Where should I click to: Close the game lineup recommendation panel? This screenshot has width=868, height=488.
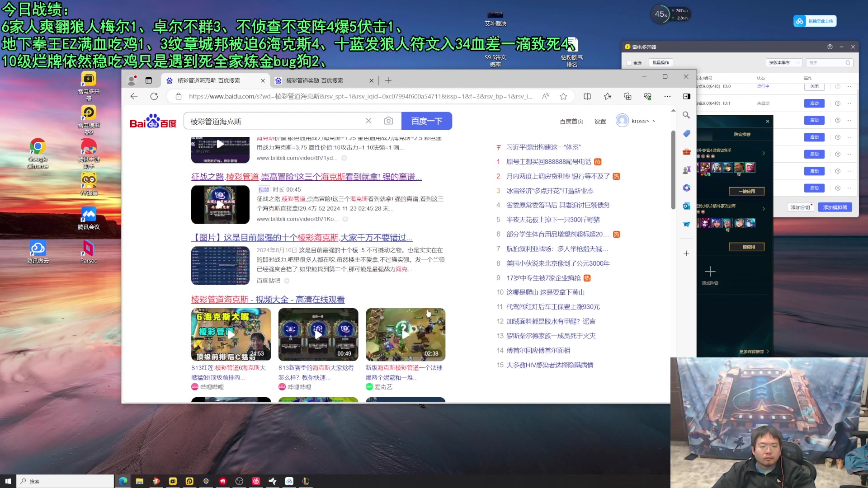click(767, 121)
